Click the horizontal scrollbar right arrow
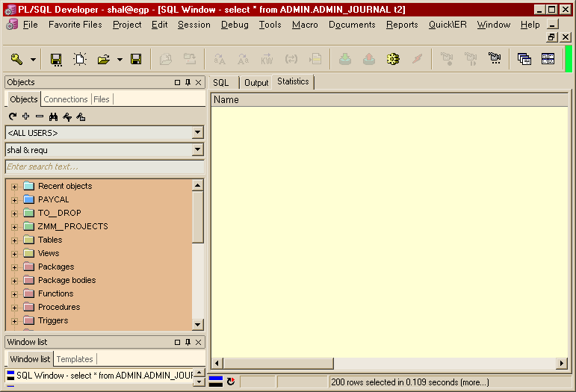Image resolution: width=576 pixels, height=392 pixels. tap(561, 364)
